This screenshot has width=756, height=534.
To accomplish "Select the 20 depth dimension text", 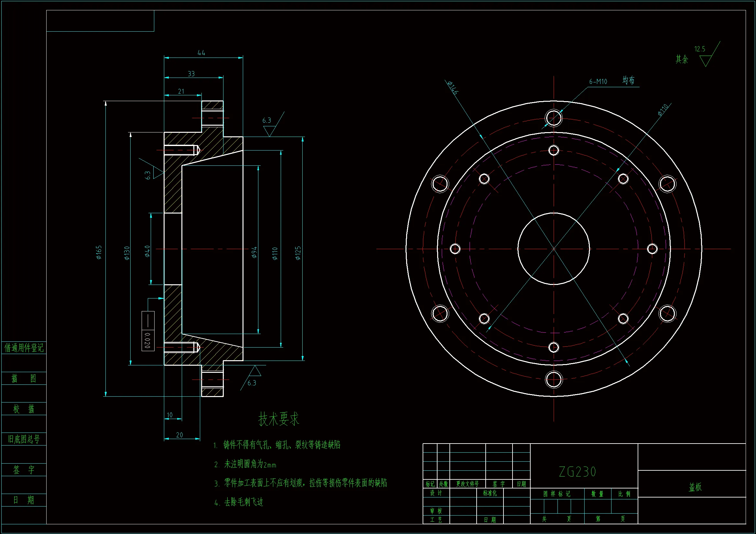I will 179,435.
